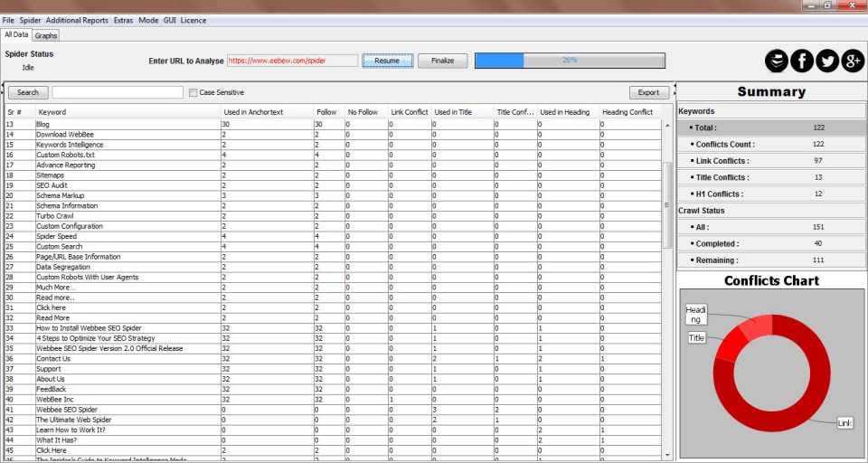Click the Buffer stack icon
The width and height of the screenshot is (868, 463).
[x=776, y=61]
